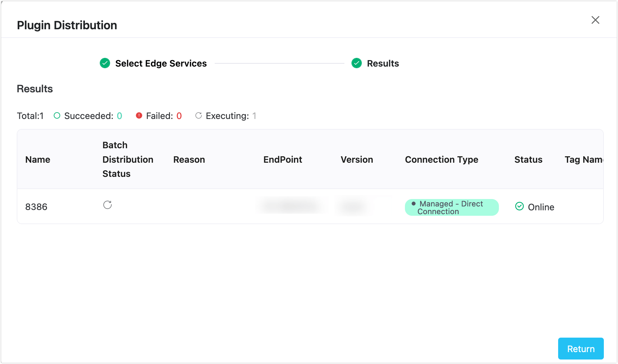Click the spinning status icon for service 8386

(x=108, y=205)
